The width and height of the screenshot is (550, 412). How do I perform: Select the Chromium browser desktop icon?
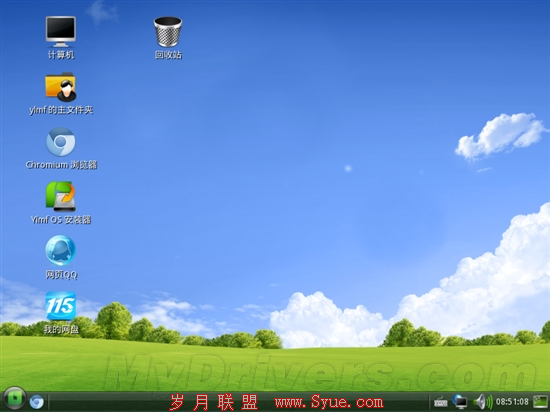pos(61,142)
